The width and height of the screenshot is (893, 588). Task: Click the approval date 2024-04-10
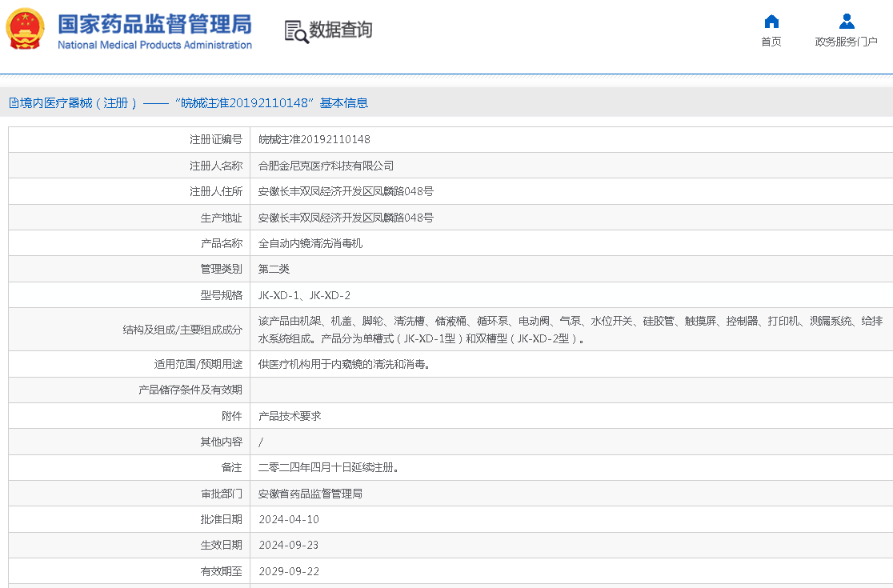pos(289,519)
